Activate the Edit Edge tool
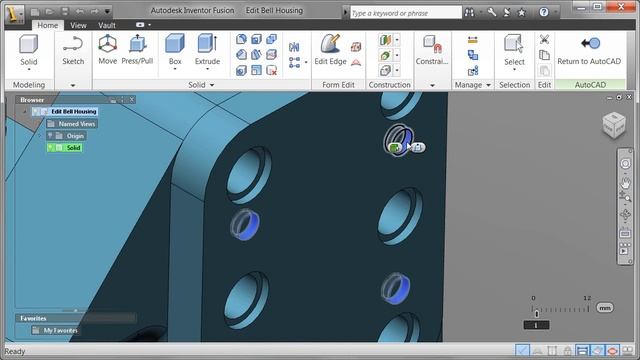 click(331, 50)
